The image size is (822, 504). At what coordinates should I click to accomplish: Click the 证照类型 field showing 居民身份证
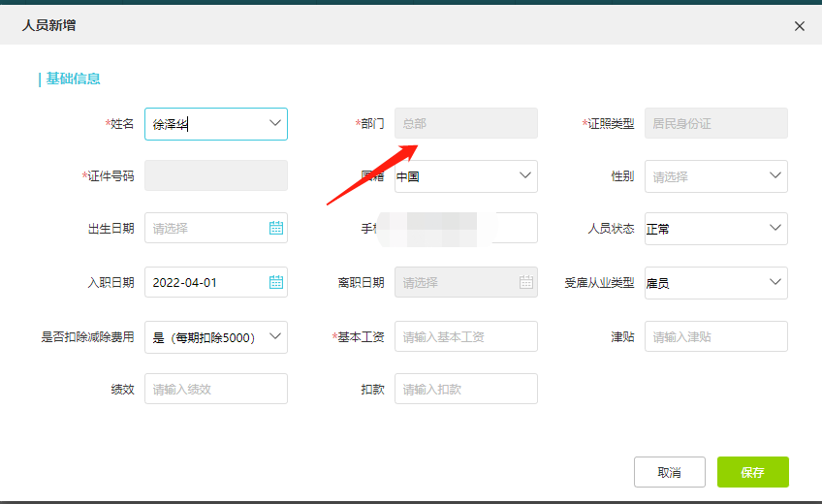point(716,123)
